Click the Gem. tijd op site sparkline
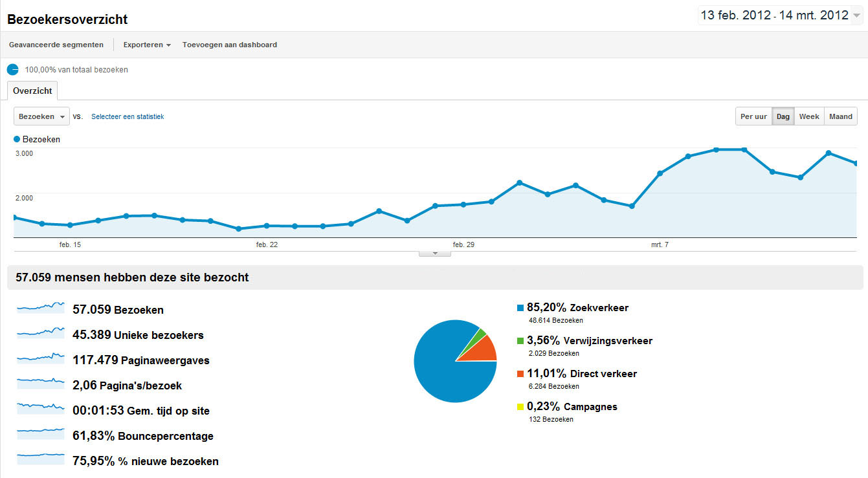The image size is (868, 478). (x=41, y=407)
